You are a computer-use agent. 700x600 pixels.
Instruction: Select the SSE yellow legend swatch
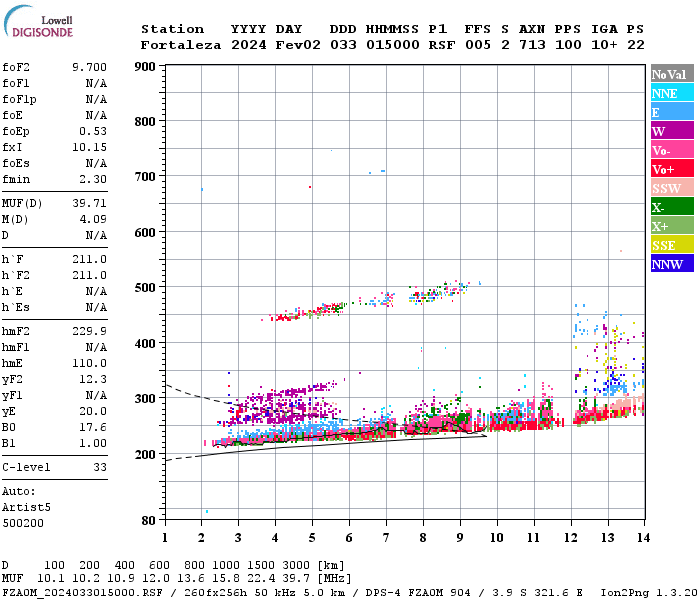click(672, 245)
